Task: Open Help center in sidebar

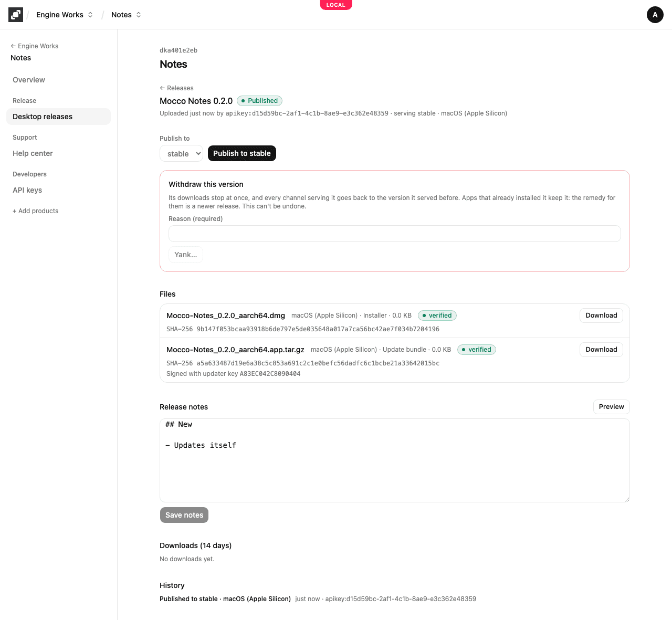Action: [33, 153]
